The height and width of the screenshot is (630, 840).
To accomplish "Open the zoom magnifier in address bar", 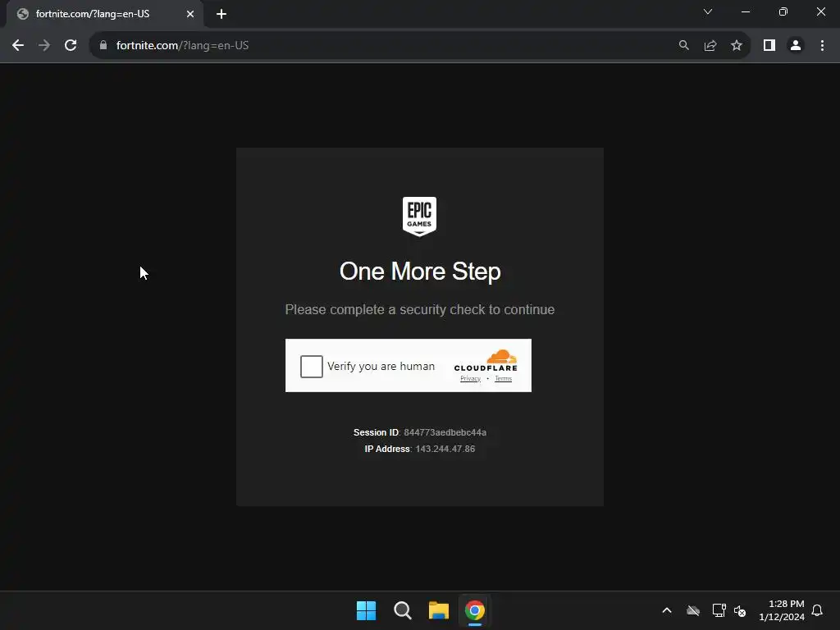I will pos(684,46).
